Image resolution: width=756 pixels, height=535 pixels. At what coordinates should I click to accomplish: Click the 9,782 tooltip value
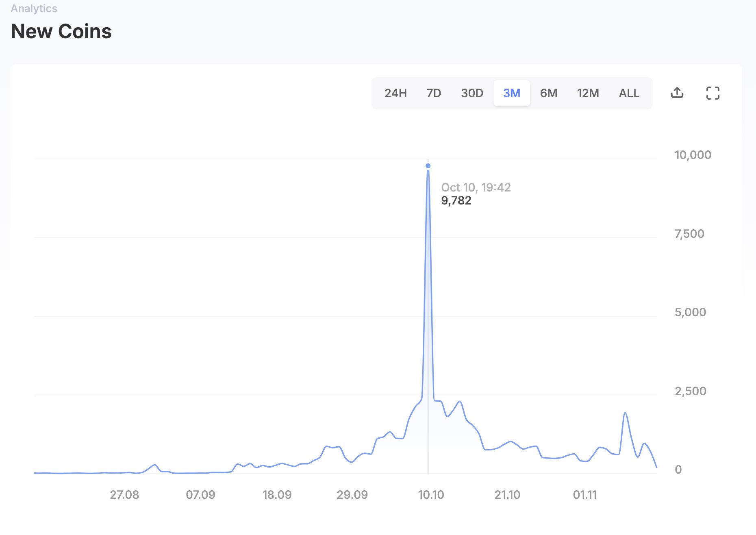pyautogui.click(x=456, y=200)
